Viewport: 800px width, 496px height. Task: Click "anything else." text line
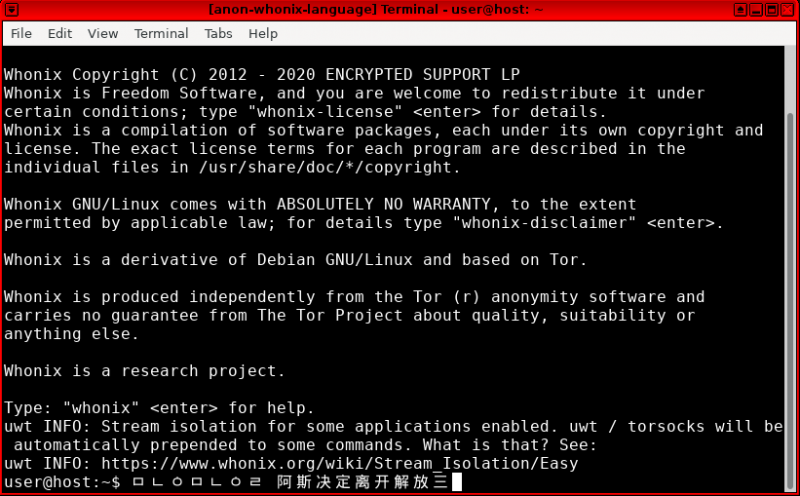[x=71, y=334]
